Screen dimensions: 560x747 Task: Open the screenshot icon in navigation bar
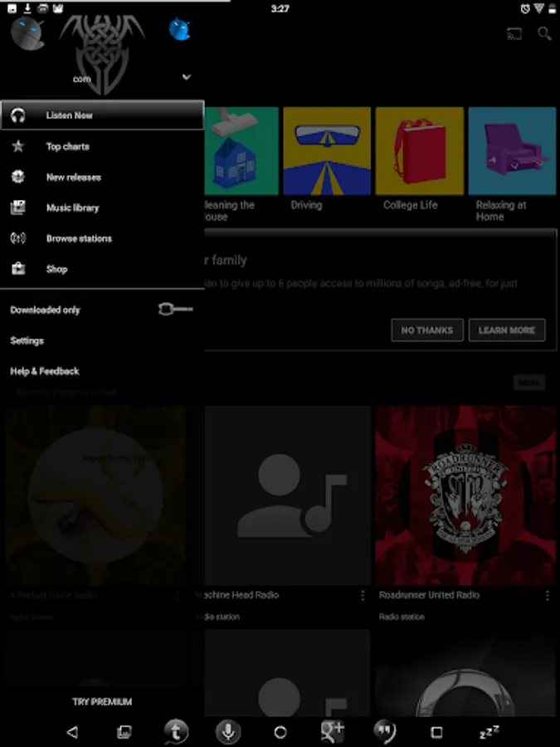pos(124,732)
